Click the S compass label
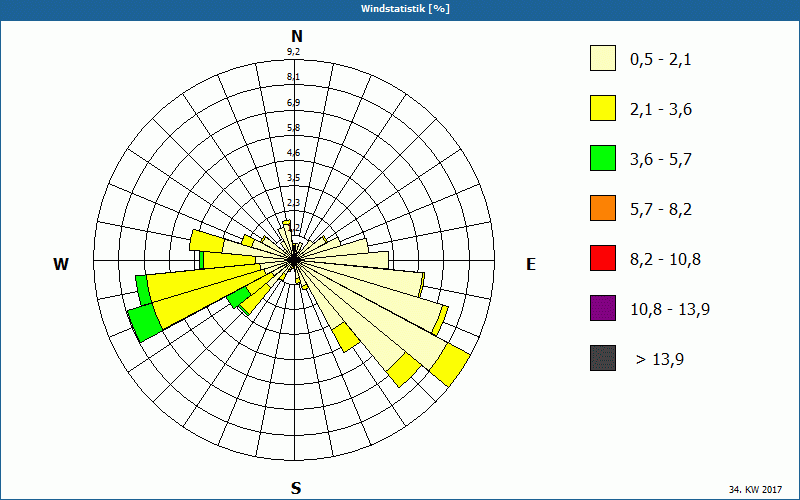800x500 pixels. 296,488
